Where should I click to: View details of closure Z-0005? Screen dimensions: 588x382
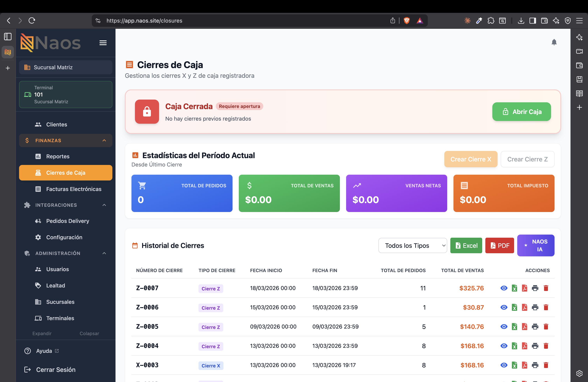point(504,327)
